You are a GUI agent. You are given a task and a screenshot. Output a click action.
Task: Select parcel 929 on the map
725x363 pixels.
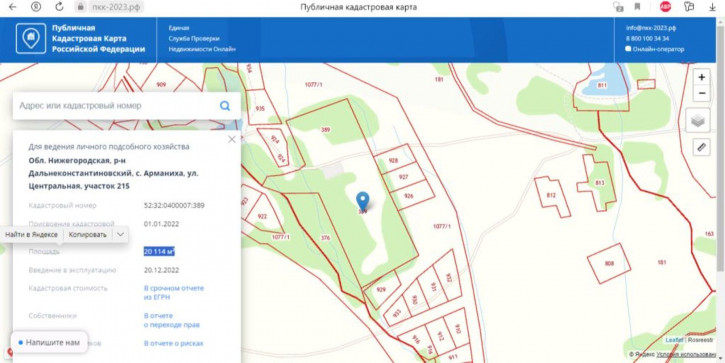click(x=381, y=289)
